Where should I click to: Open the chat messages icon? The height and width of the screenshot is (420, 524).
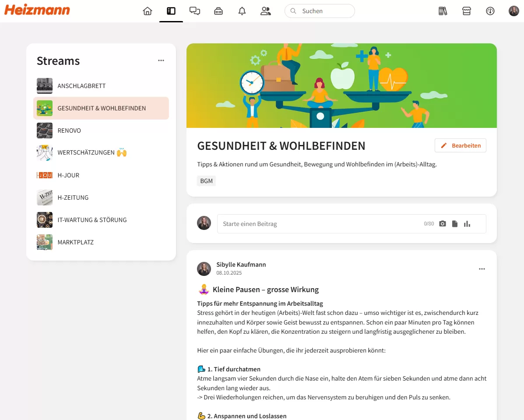[195, 11]
